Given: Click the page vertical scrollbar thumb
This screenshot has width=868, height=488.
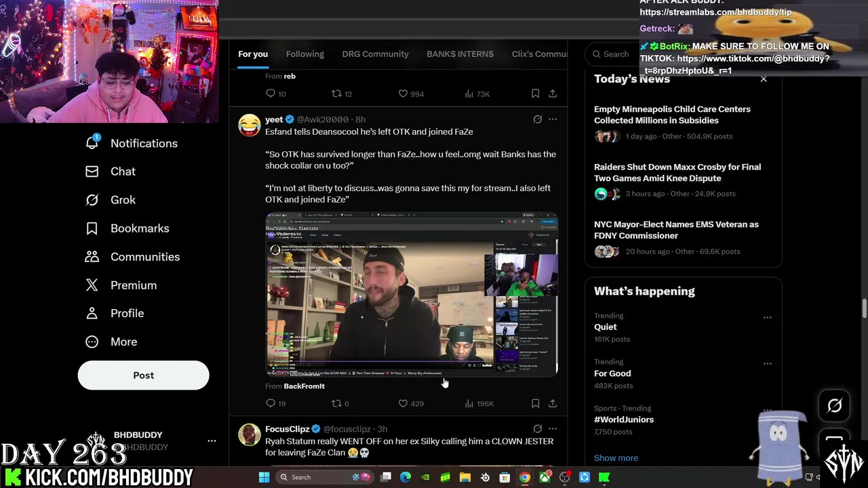Looking at the screenshot, I should (x=864, y=307).
